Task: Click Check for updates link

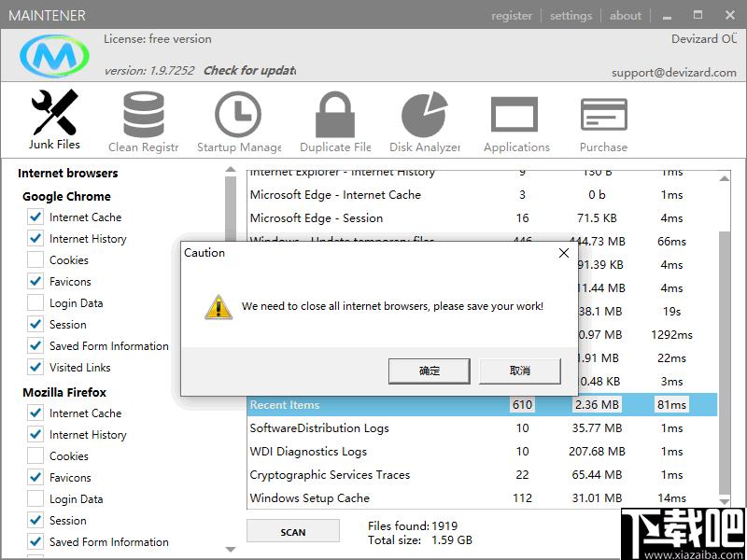Action: click(249, 71)
